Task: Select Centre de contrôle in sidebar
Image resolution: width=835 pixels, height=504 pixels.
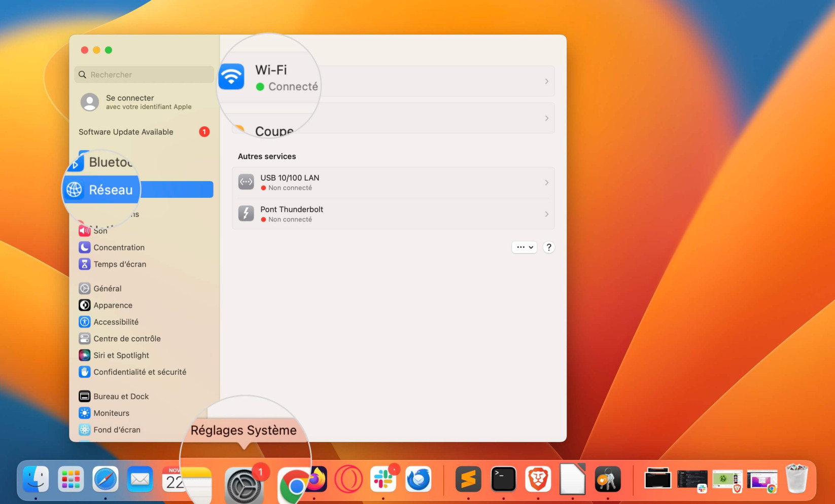Action: 120,339
